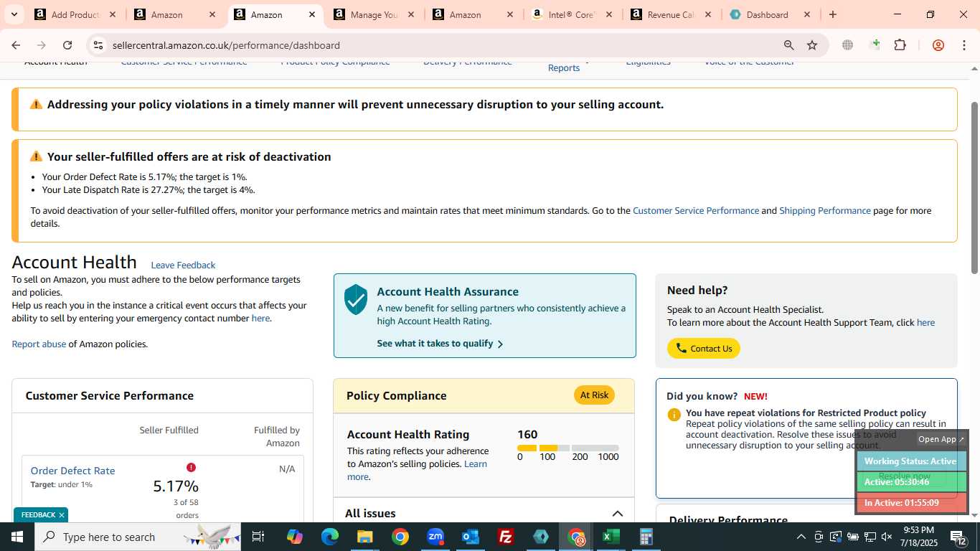This screenshot has width=980, height=551.
Task: Open Zoom from the taskbar
Action: tap(435, 537)
